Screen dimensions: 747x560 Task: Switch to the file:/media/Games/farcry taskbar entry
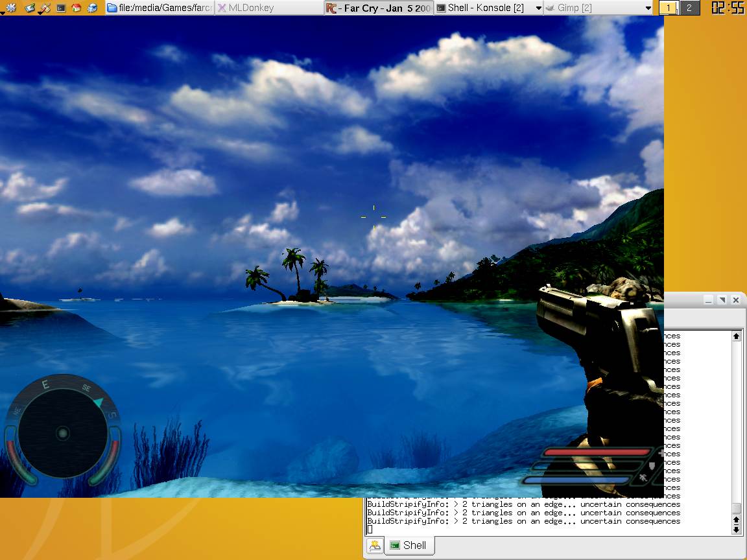160,8
